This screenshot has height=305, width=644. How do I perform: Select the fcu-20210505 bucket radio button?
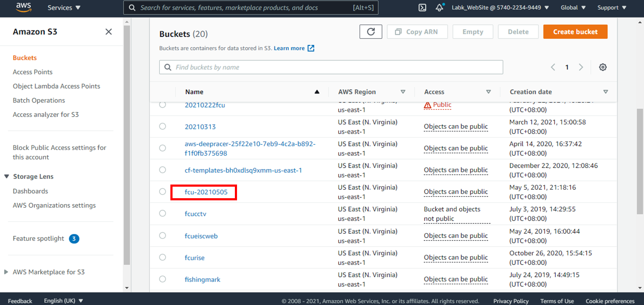[163, 191]
